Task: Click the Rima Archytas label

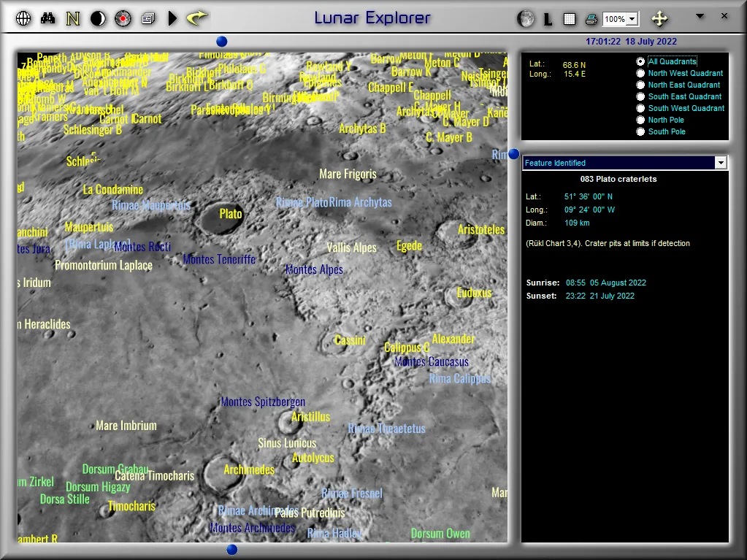Action: click(x=360, y=202)
